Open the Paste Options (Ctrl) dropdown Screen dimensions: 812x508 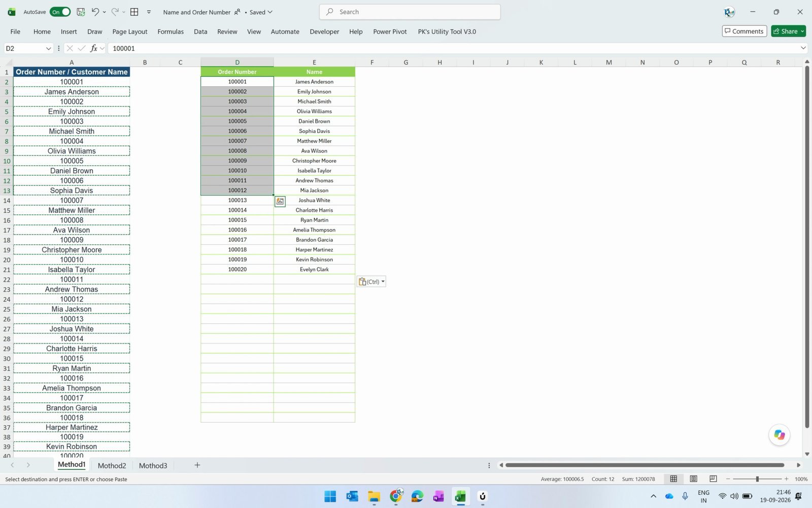click(371, 281)
